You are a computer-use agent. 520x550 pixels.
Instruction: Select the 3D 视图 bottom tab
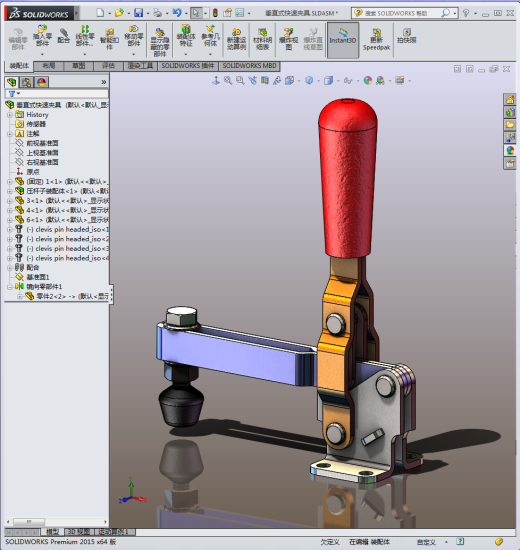(x=79, y=532)
